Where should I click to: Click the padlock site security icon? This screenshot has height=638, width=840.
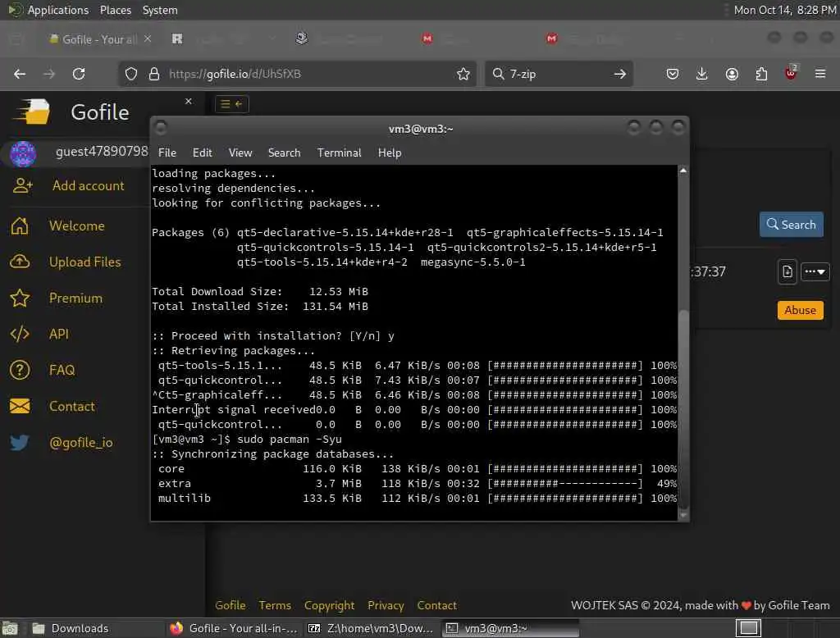154,74
